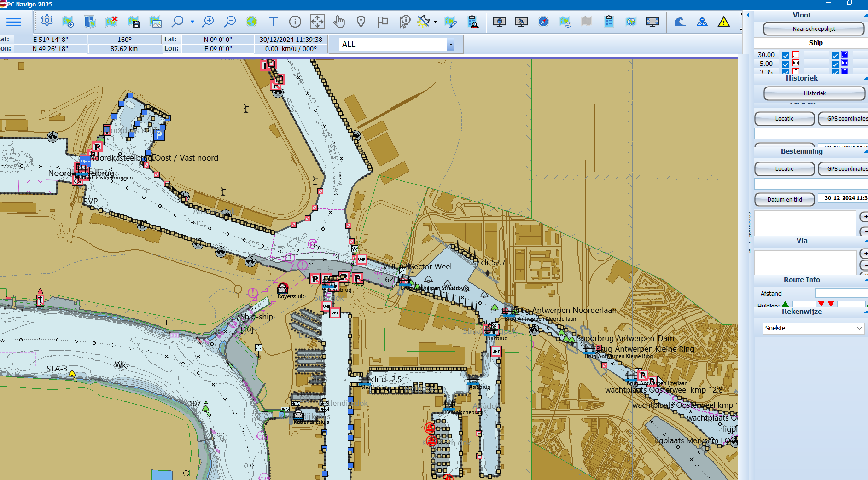Image resolution: width=868 pixels, height=480 pixels.
Task: Click the ship clipboard report icon
Action: tap(473, 22)
